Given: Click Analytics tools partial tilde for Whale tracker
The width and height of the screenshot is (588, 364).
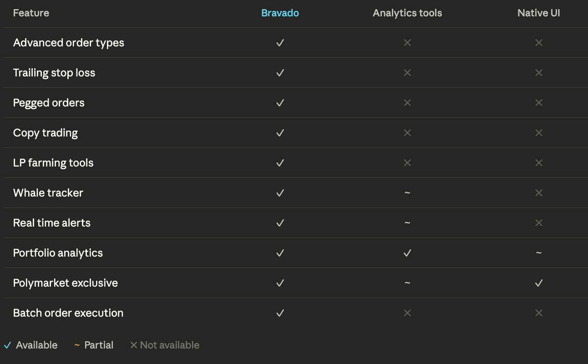Looking at the screenshot, I should pos(407,193).
